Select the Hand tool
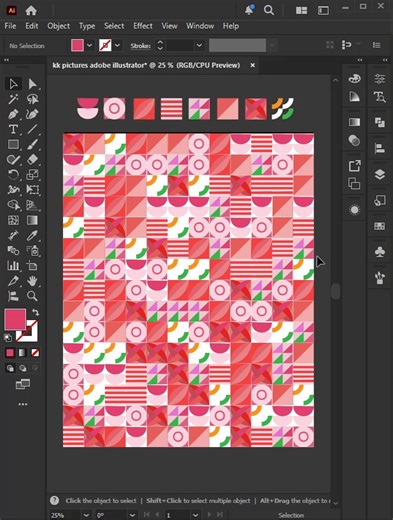Viewport: 393px width, 520px height. click(32, 281)
